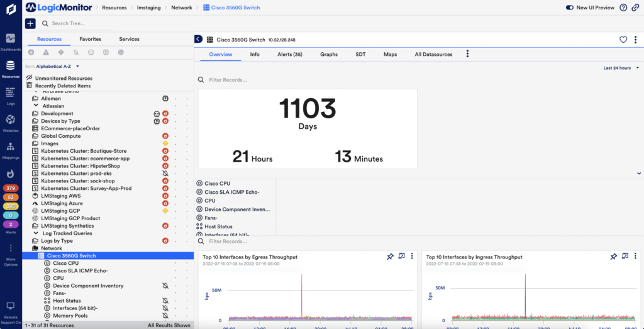Focus the Search Tree input field
The height and width of the screenshot is (329, 644).
tap(77, 23)
